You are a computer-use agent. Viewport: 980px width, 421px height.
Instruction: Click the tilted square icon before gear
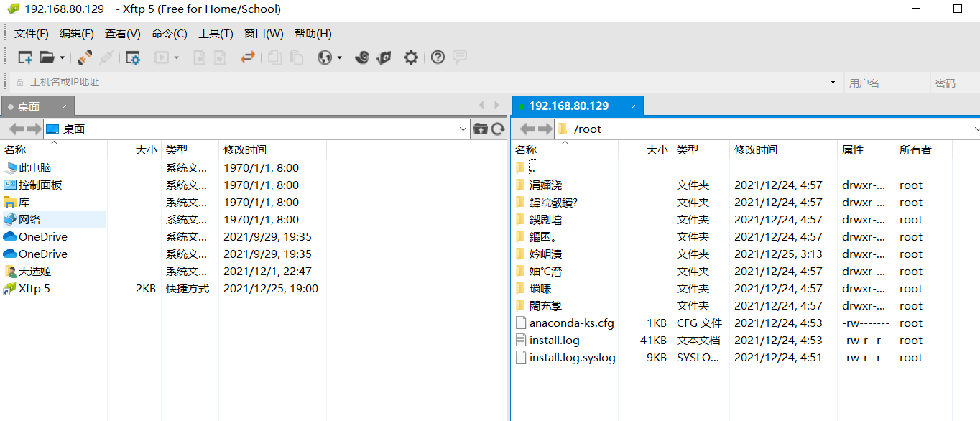pos(384,57)
